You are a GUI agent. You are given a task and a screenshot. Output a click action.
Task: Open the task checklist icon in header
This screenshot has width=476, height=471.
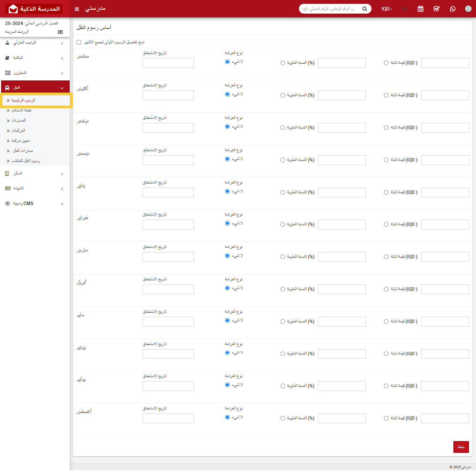(436, 9)
